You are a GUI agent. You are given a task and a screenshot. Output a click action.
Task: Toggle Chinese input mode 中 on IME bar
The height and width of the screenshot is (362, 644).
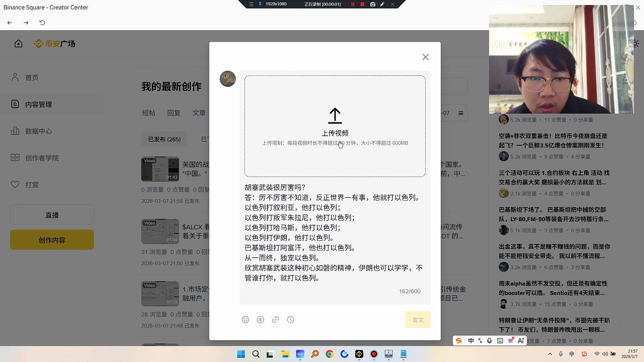point(471,340)
